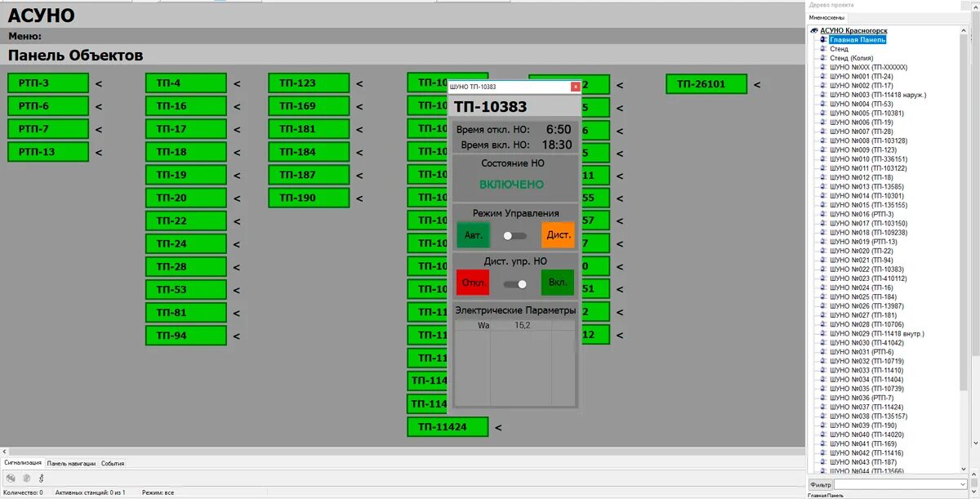This screenshot has height=499, width=980.
Task: Click the green Авт. mode button
Action: [474, 235]
